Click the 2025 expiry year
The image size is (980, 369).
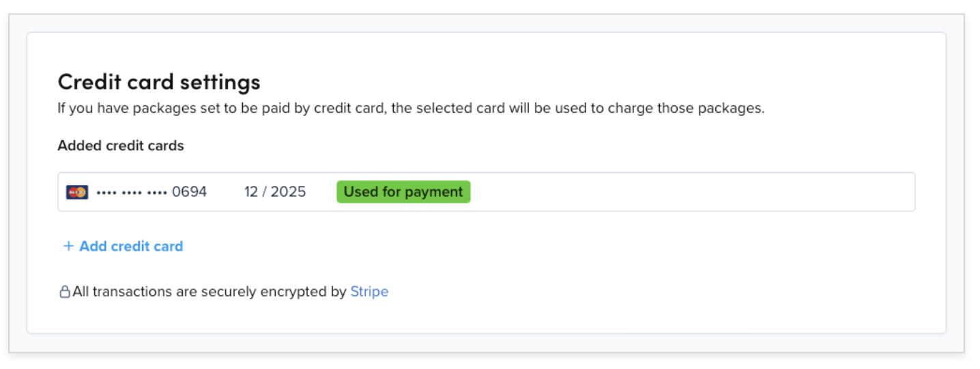point(289,192)
